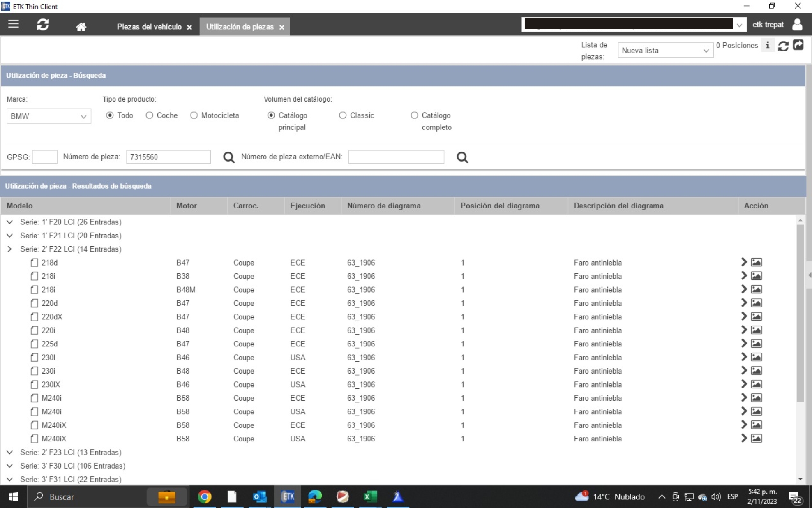Screen dimensions: 812x508
Task: Sort by the Motor column header
Action: coord(187,206)
